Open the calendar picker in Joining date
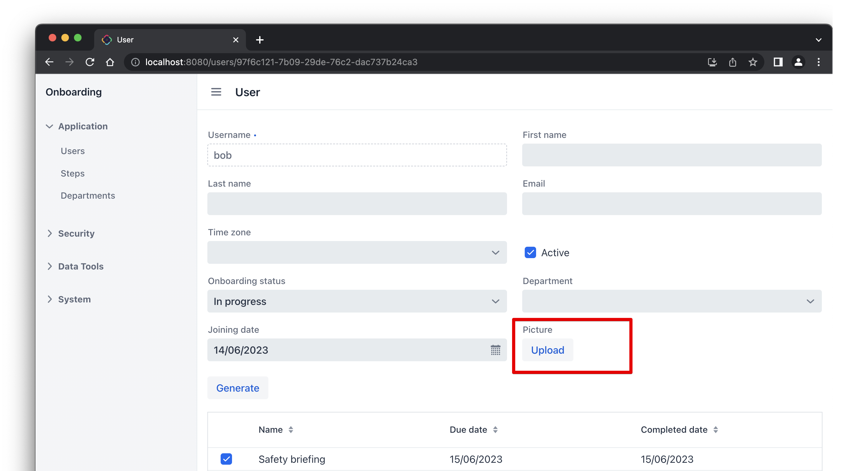Viewport: 868px width, 471px height. (x=495, y=350)
